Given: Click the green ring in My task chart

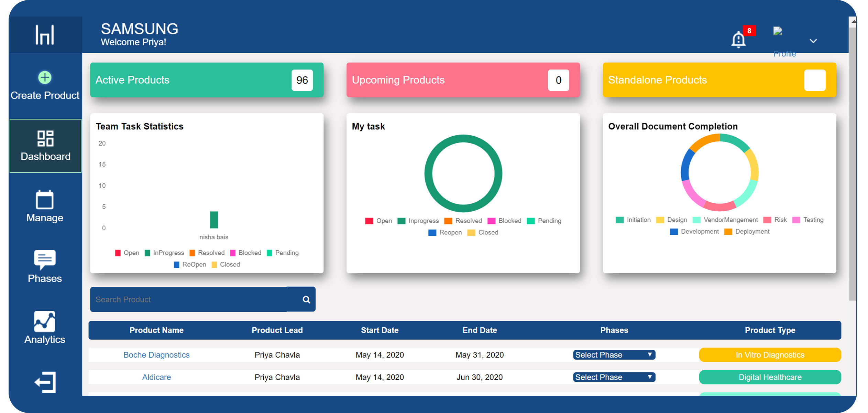Looking at the screenshot, I should point(428,174).
